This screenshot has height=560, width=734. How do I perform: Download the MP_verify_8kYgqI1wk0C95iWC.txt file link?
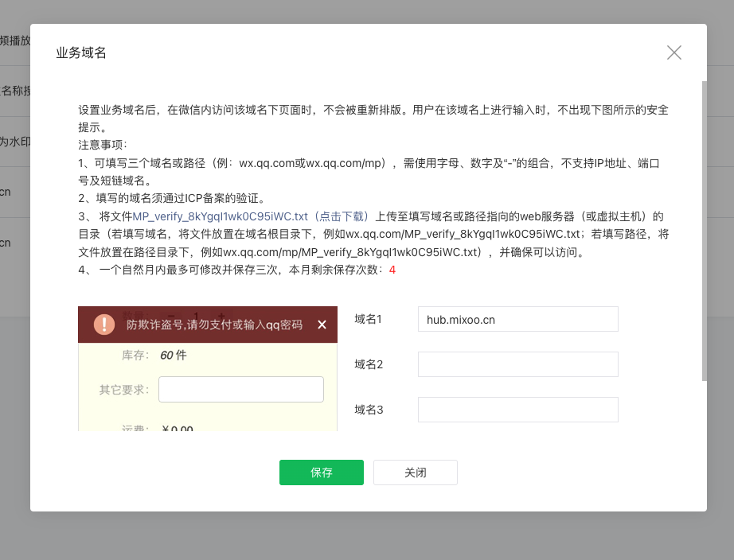pos(251,216)
